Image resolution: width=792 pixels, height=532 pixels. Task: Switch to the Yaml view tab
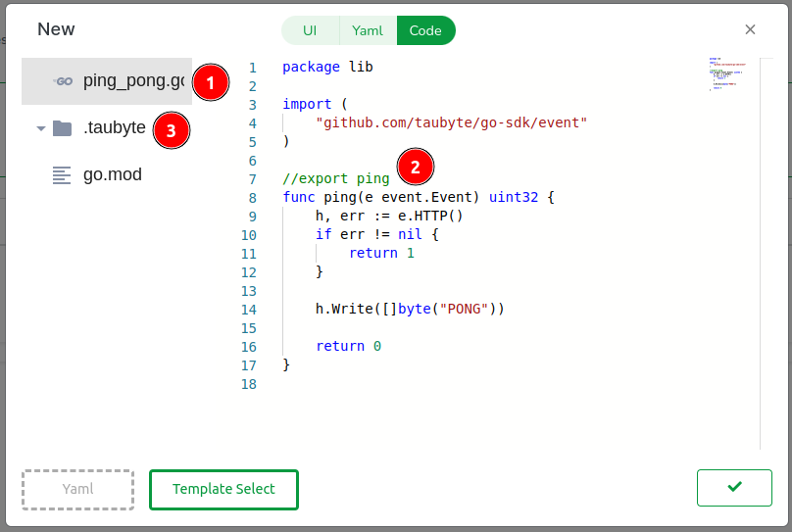coord(368,30)
